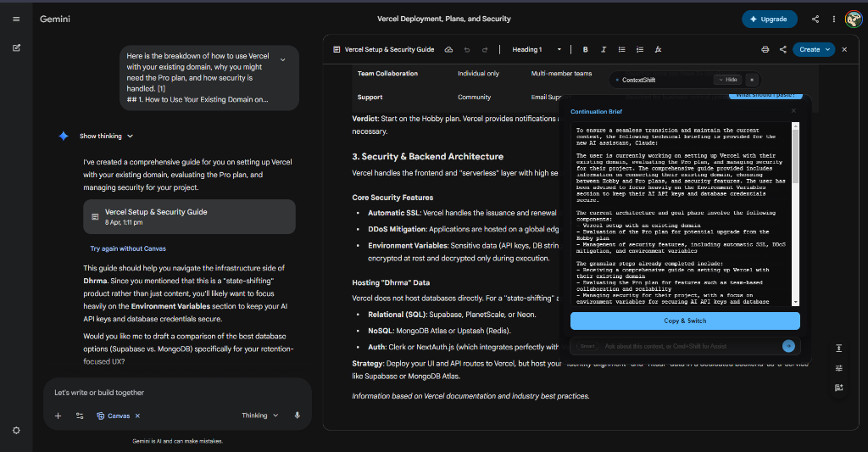Collapse the ContextShift bar with Hide
The image size is (868, 452).
[728, 80]
